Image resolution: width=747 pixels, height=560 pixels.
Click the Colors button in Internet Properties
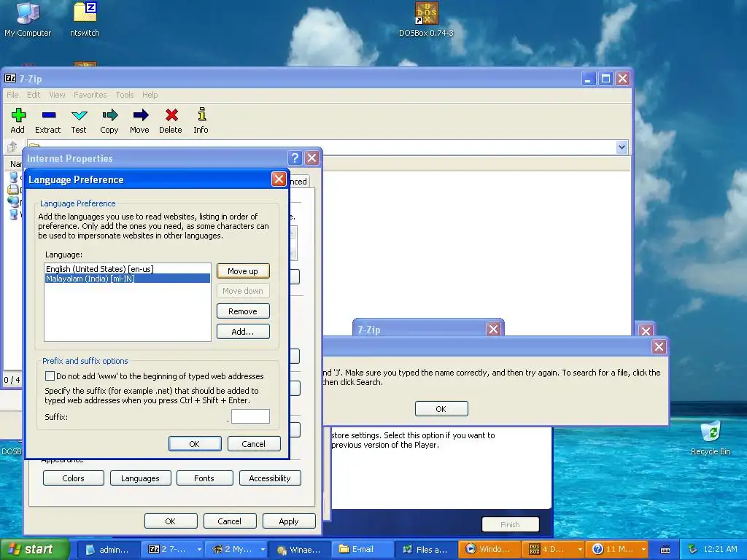pyautogui.click(x=74, y=478)
